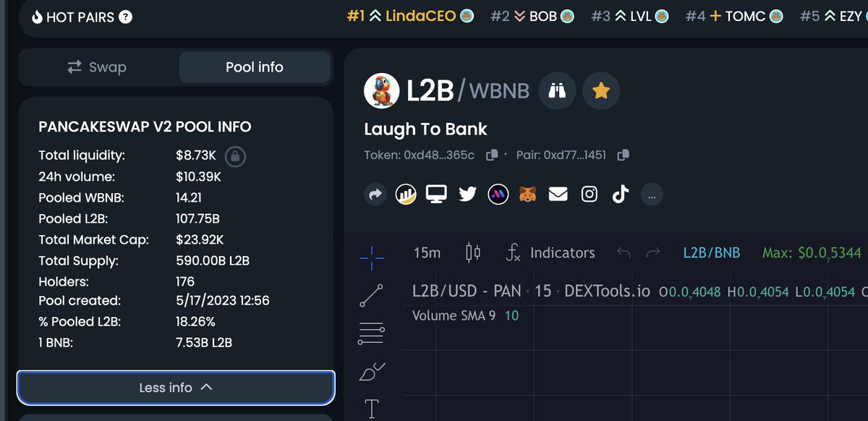Add L2B to favorites with star
Image resolution: width=868 pixels, height=421 pixels.
tap(601, 91)
